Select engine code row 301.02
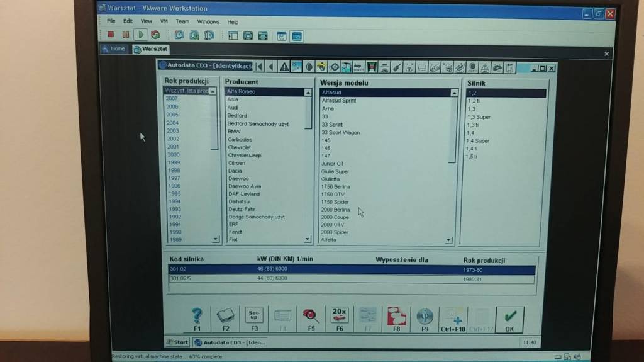This screenshot has height=362, width=644. click(352, 269)
